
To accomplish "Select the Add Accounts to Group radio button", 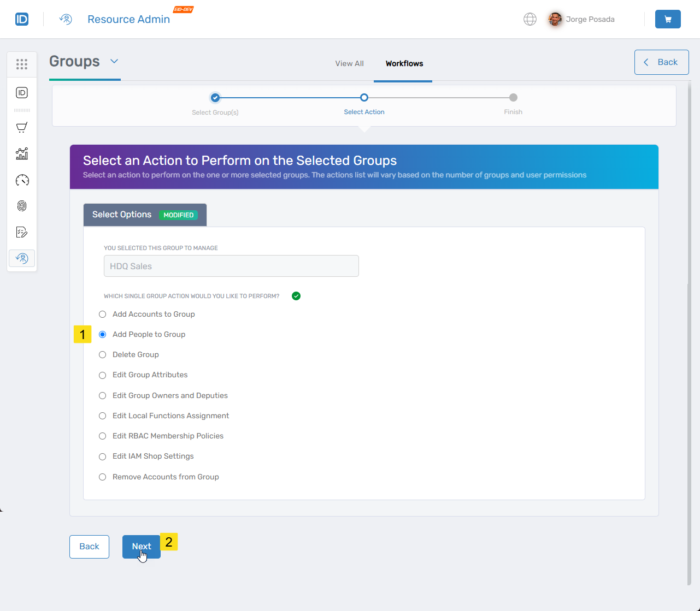I will coord(102,314).
